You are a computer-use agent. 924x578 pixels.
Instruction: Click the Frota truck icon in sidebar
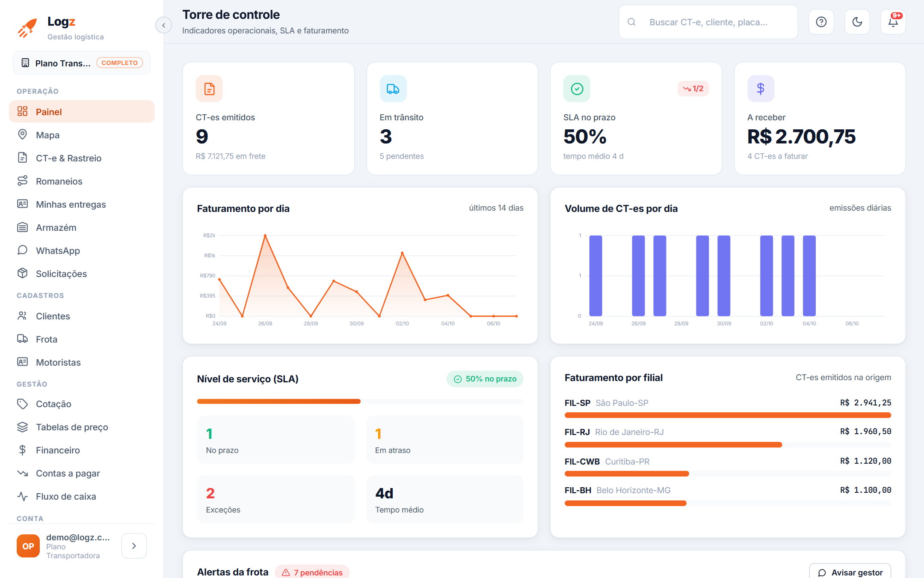pos(23,339)
